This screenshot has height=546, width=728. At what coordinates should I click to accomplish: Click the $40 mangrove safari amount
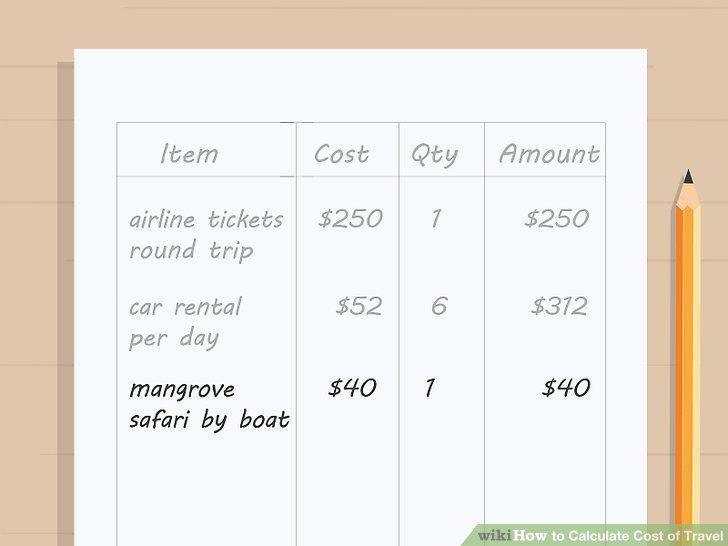[x=566, y=387]
